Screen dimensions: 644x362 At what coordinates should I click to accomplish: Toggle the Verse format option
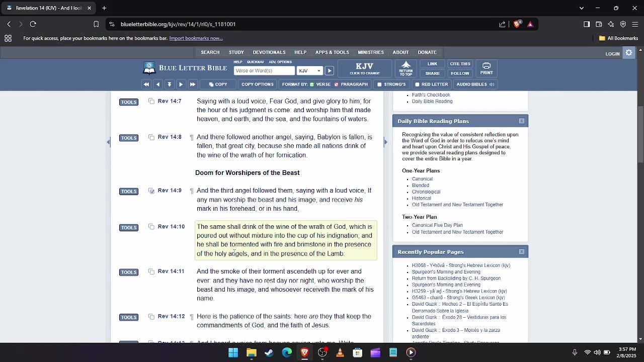point(320,84)
